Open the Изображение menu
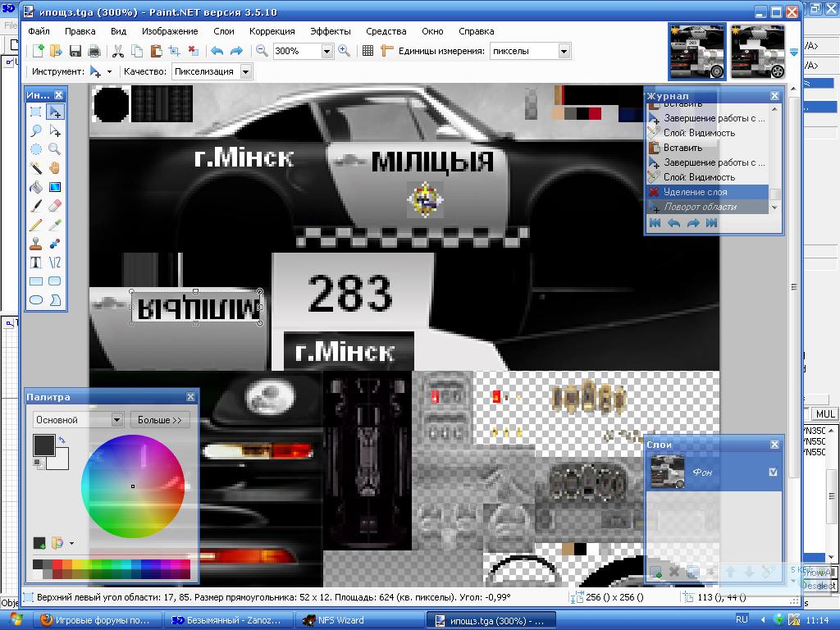The height and width of the screenshot is (630, 840). [170, 31]
